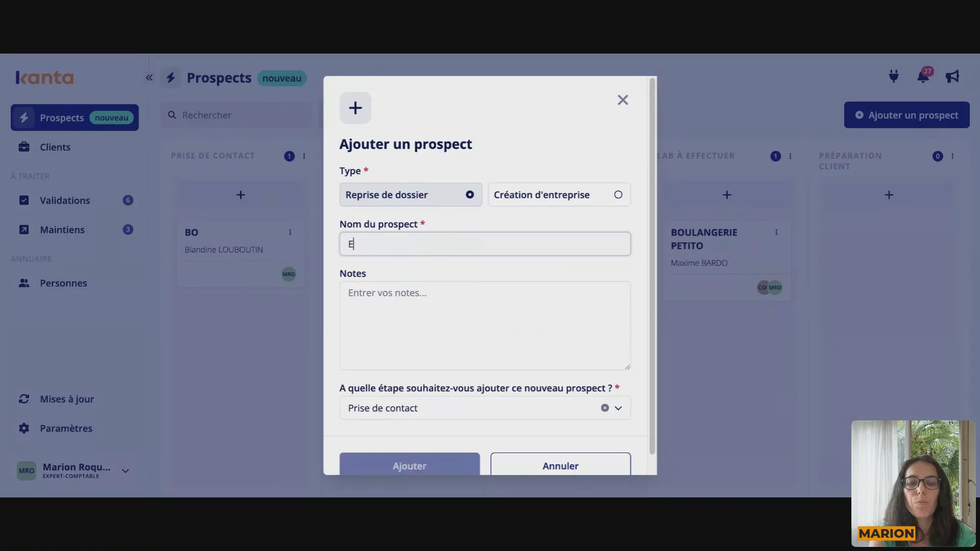This screenshot has height=551, width=980.
Task: Click the plus icon tile in the dialog
Action: coord(355,108)
